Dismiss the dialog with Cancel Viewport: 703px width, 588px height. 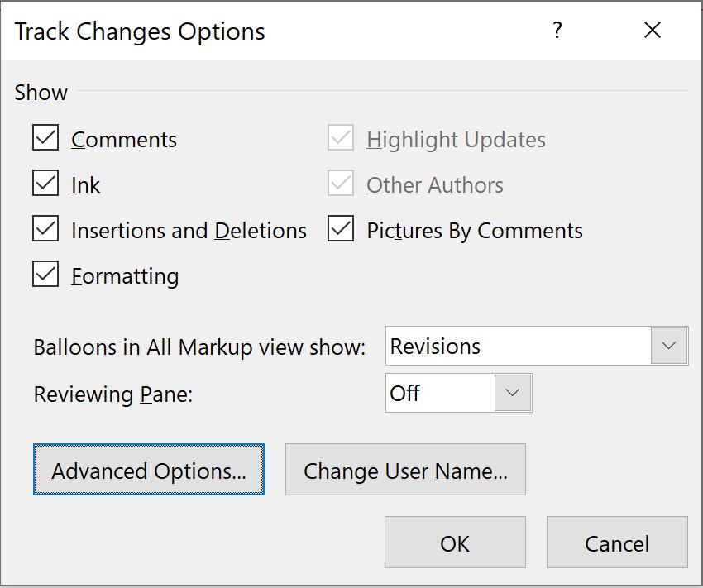coord(616,543)
